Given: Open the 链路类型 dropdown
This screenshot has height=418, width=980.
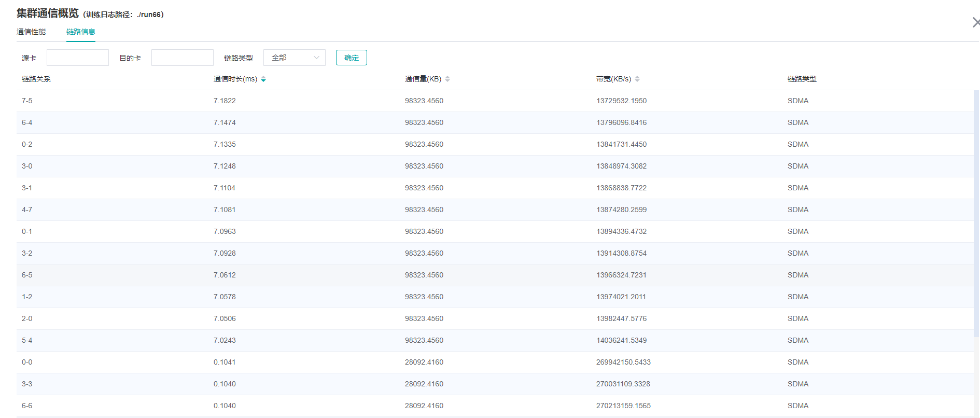Looking at the screenshot, I should tap(294, 58).
